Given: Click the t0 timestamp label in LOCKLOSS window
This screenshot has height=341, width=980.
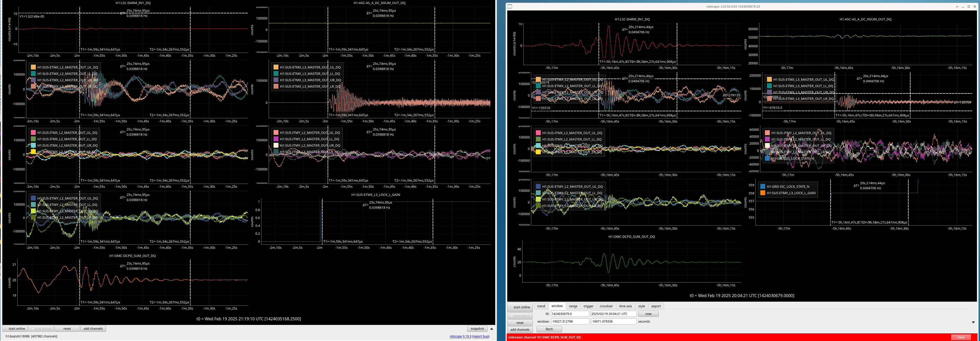Looking at the screenshot, I should click(742, 296).
